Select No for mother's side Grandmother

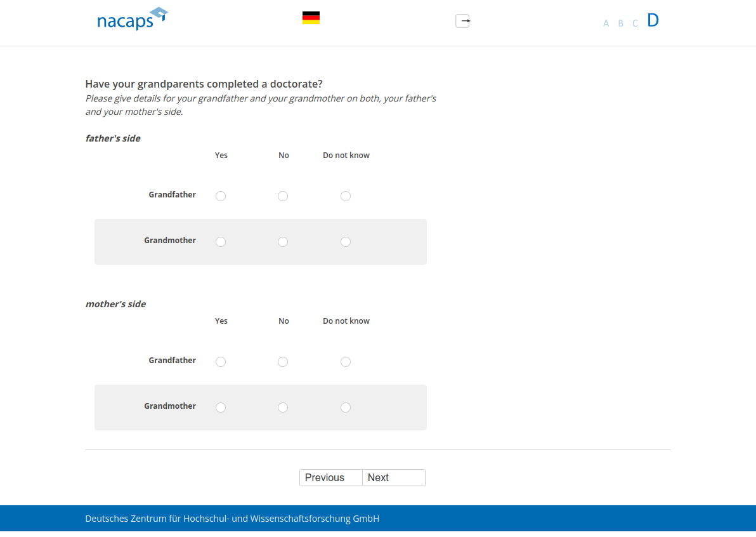[283, 408]
